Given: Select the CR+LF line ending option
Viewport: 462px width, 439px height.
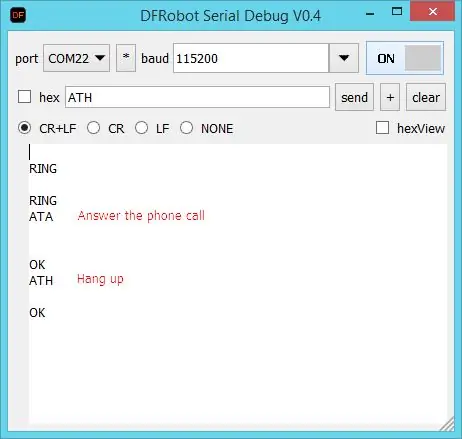Looking at the screenshot, I should [x=25, y=128].
